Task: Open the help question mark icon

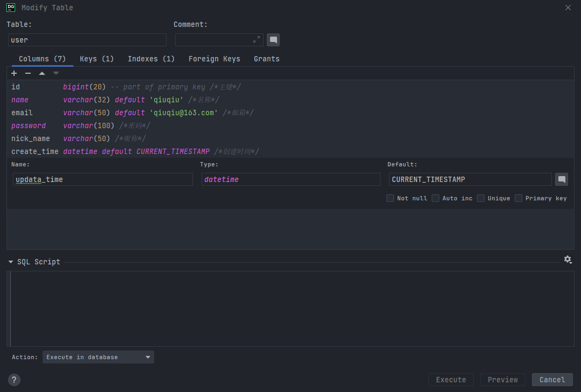Action: point(14,380)
